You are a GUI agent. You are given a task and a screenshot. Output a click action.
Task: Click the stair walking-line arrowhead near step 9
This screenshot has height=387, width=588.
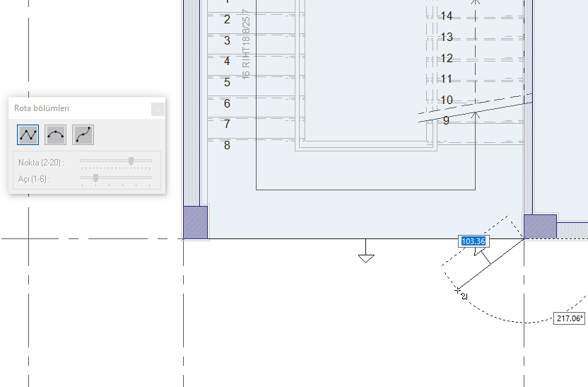pos(475,115)
